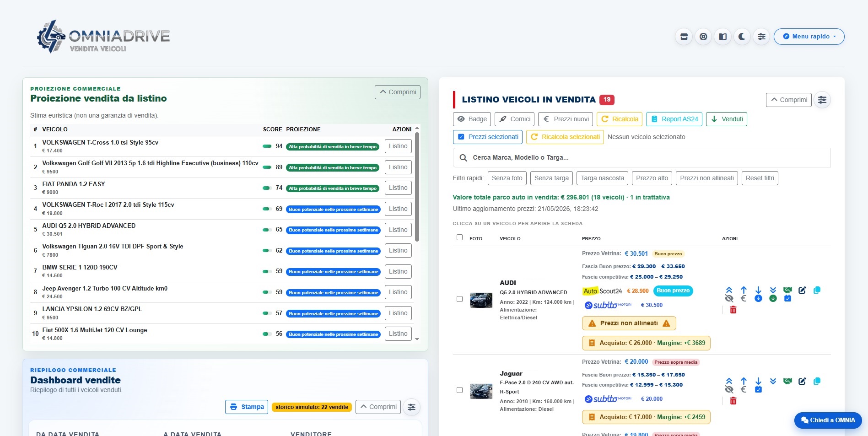The image size is (868, 436).
Task: Click blue calendar check icon for Audi Q5
Action: [x=787, y=299]
